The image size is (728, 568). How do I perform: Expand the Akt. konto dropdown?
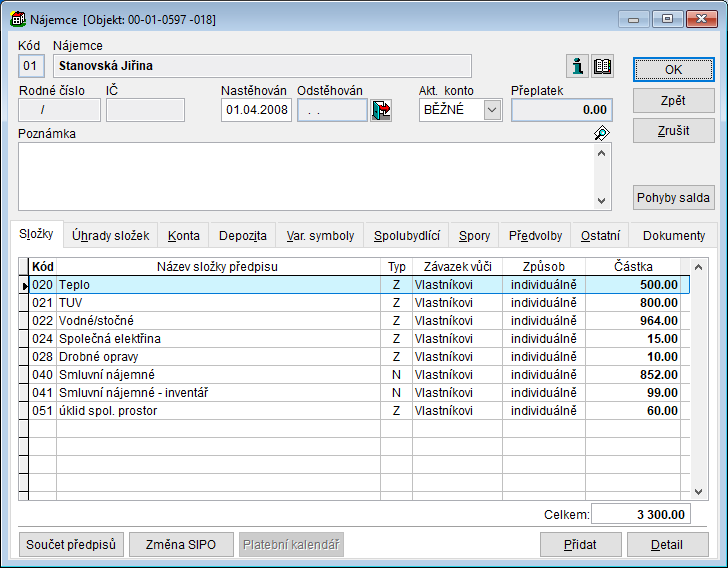(492, 110)
